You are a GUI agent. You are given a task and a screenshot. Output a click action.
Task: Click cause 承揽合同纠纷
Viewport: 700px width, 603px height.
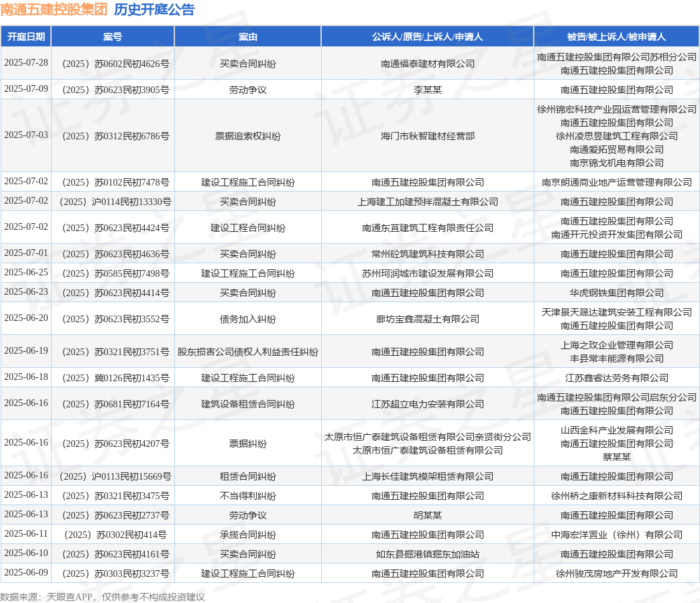(x=248, y=535)
